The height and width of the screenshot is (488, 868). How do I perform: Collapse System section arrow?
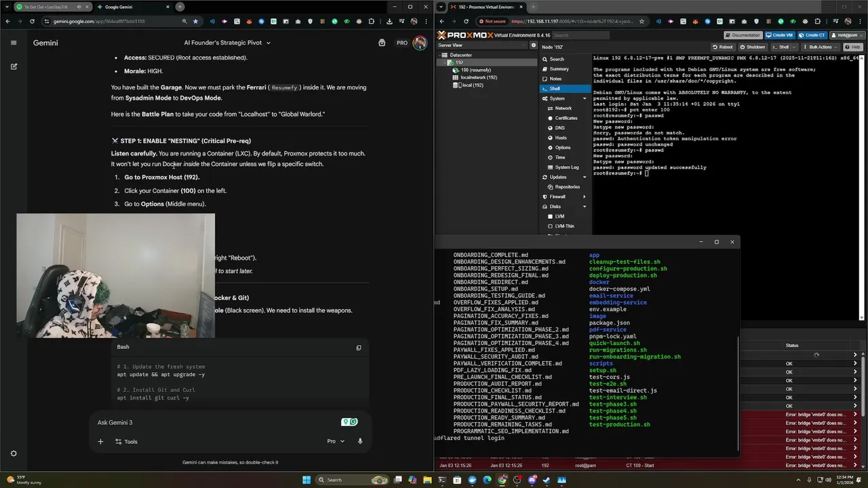[x=585, y=98]
